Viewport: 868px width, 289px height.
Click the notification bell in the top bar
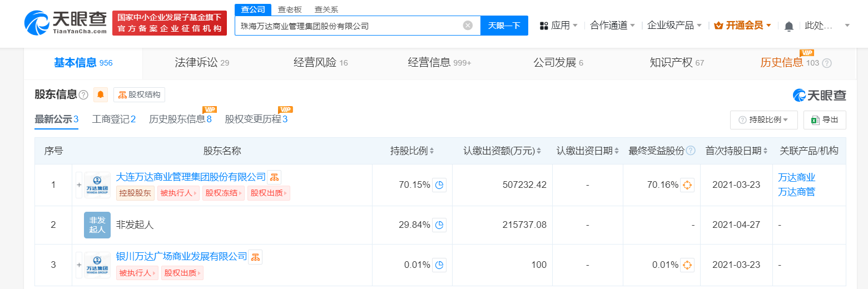[788, 26]
